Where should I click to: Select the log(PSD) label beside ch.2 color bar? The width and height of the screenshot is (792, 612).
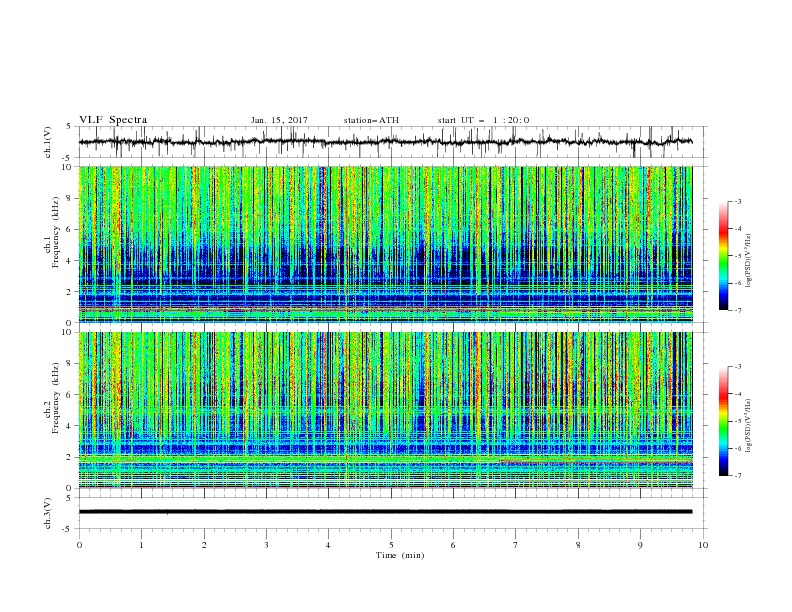point(749,425)
